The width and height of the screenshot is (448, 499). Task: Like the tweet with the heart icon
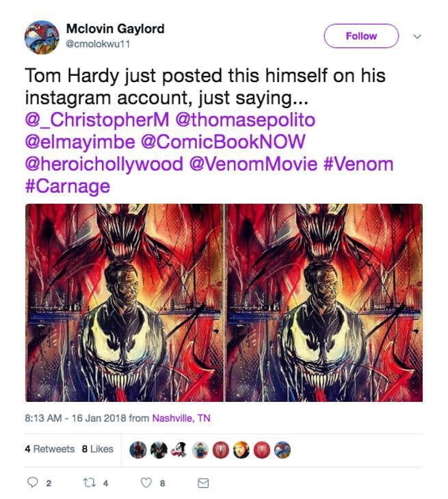[x=145, y=483]
